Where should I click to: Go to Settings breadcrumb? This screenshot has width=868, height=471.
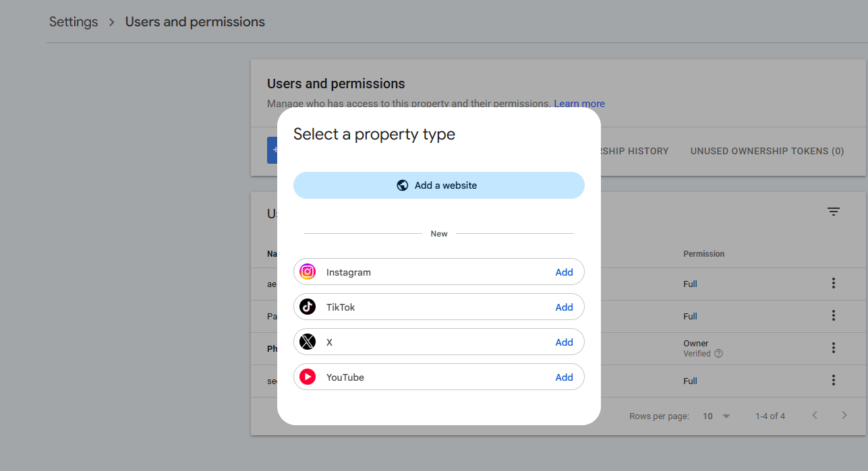(74, 22)
